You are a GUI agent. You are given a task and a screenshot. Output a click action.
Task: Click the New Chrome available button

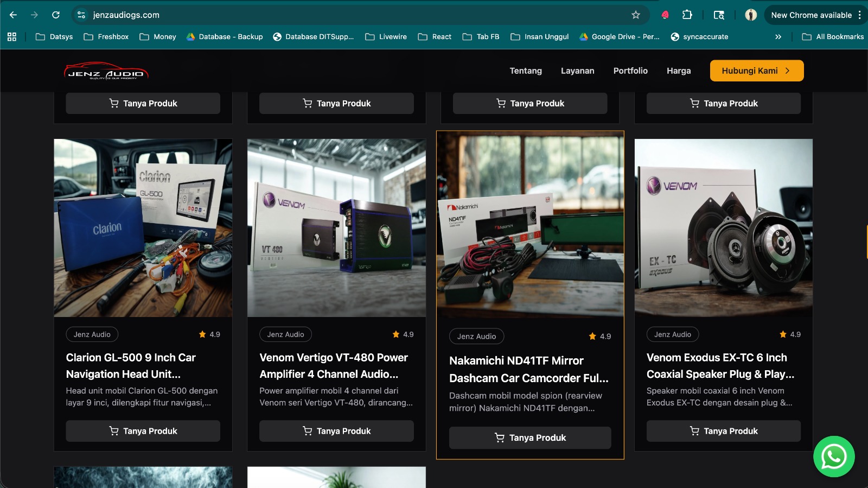pyautogui.click(x=811, y=15)
